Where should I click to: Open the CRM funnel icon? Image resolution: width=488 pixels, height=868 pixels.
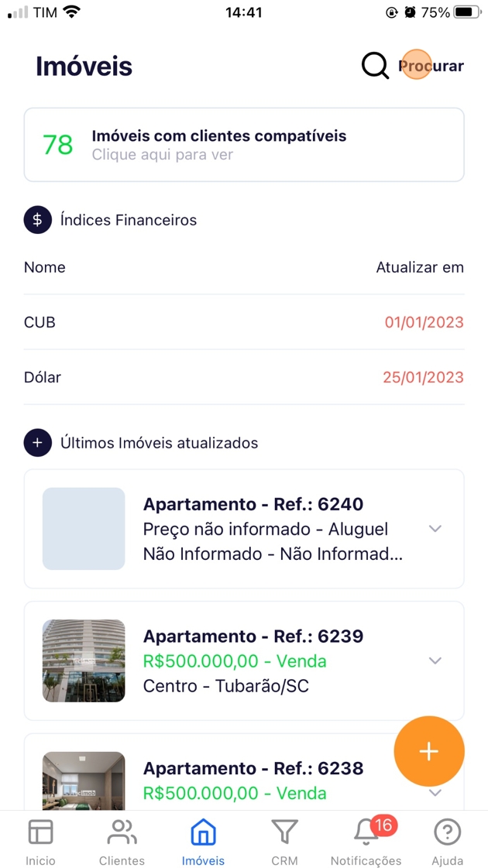[x=284, y=833]
